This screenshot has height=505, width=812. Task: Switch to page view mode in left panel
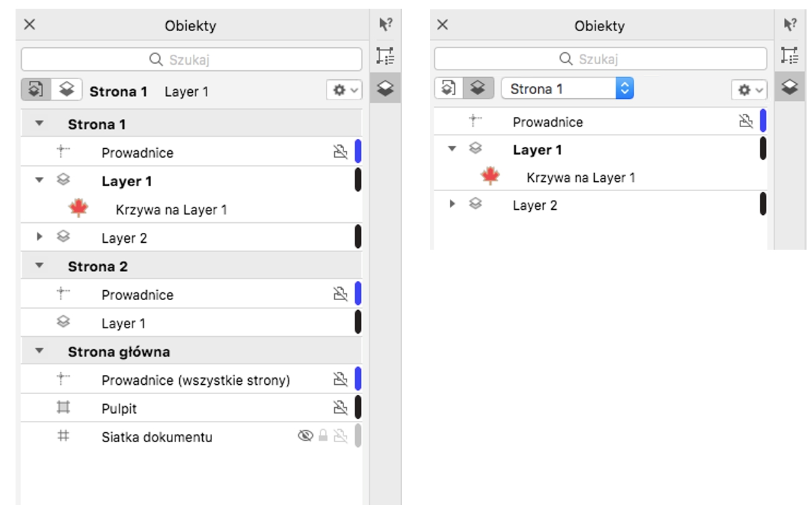(x=36, y=90)
